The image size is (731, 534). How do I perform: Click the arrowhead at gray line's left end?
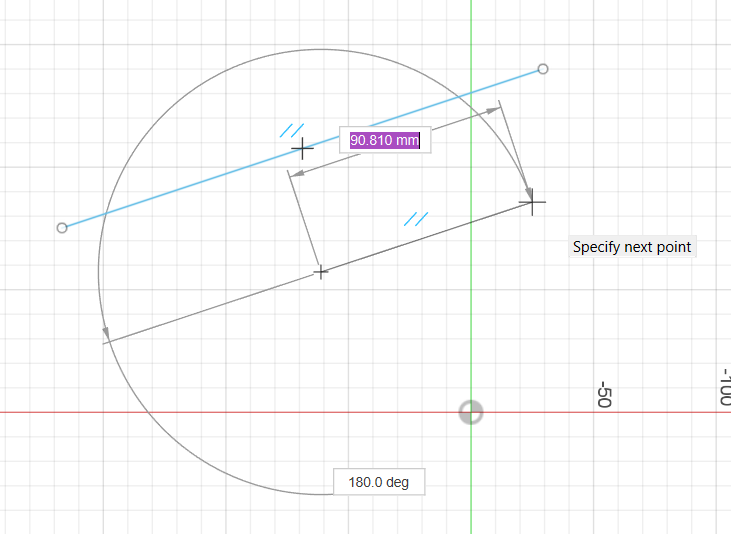click(x=107, y=335)
